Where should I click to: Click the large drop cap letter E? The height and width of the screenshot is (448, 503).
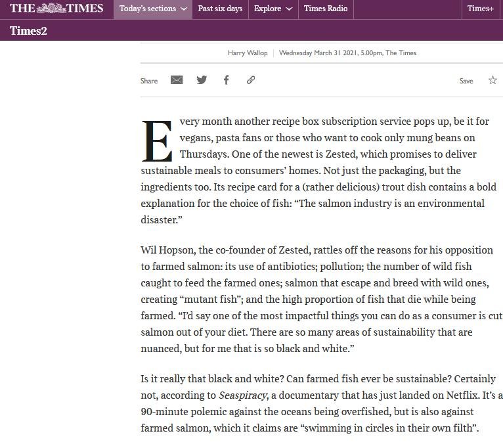(x=157, y=141)
